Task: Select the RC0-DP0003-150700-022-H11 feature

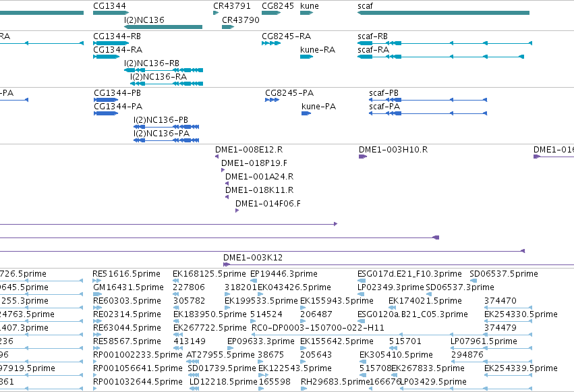Action: coord(318,328)
